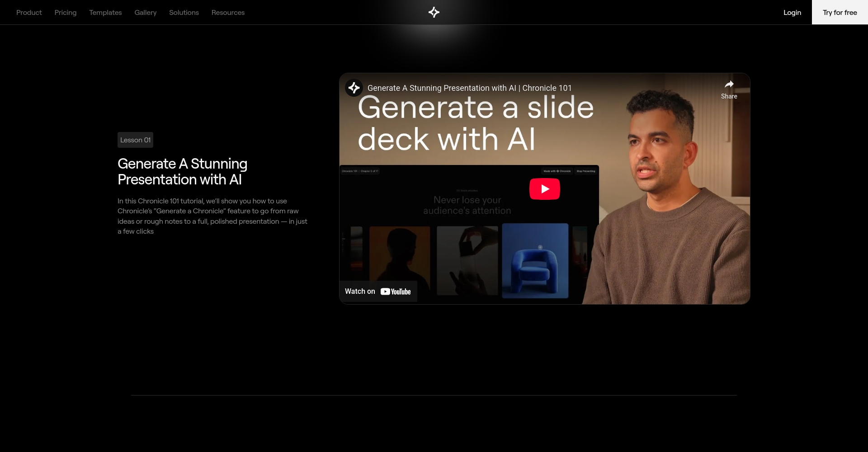The image size is (868, 452).
Task: Expand the Resources menu
Action: point(228,13)
